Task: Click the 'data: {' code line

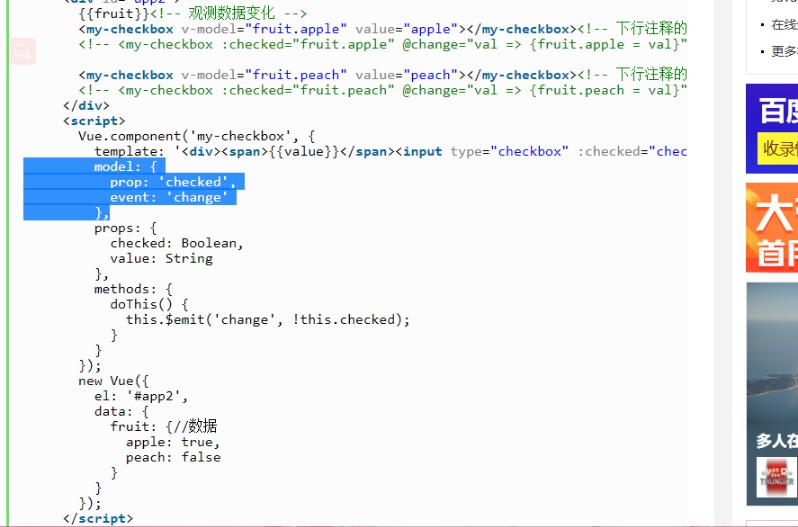Action: [121, 411]
